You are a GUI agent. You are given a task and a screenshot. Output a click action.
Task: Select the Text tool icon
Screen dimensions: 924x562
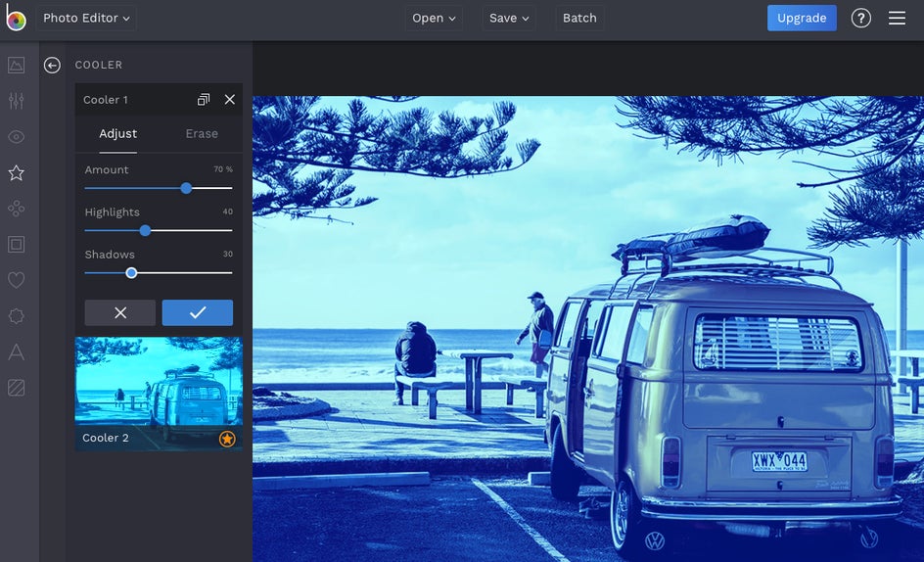click(x=17, y=352)
